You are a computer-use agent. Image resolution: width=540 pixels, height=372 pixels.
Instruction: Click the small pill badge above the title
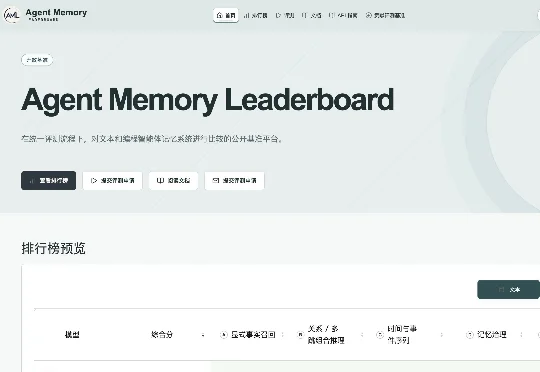tap(37, 60)
